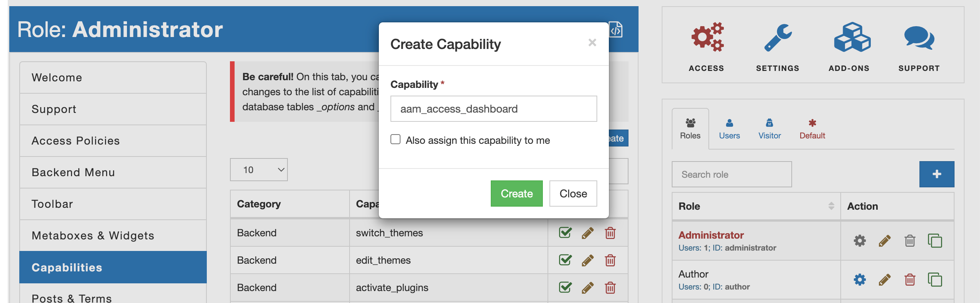Click the Author role name

point(693,274)
